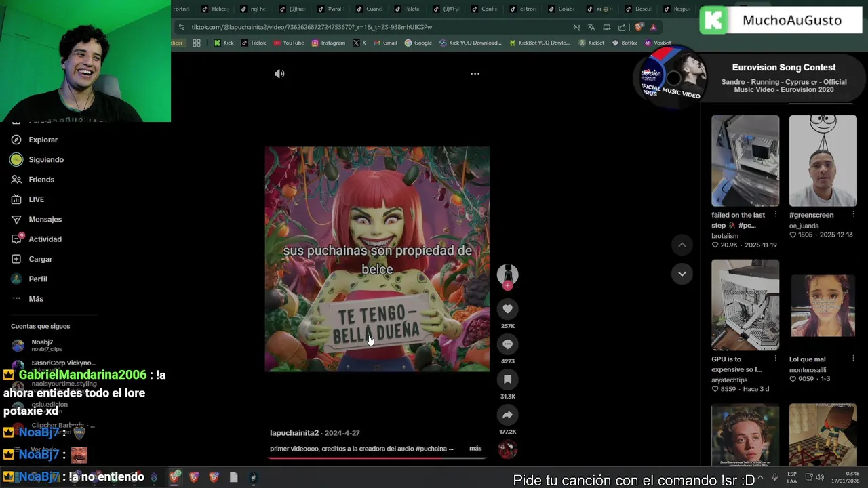Open lapuchainita2 username link under video

[294, 433]
